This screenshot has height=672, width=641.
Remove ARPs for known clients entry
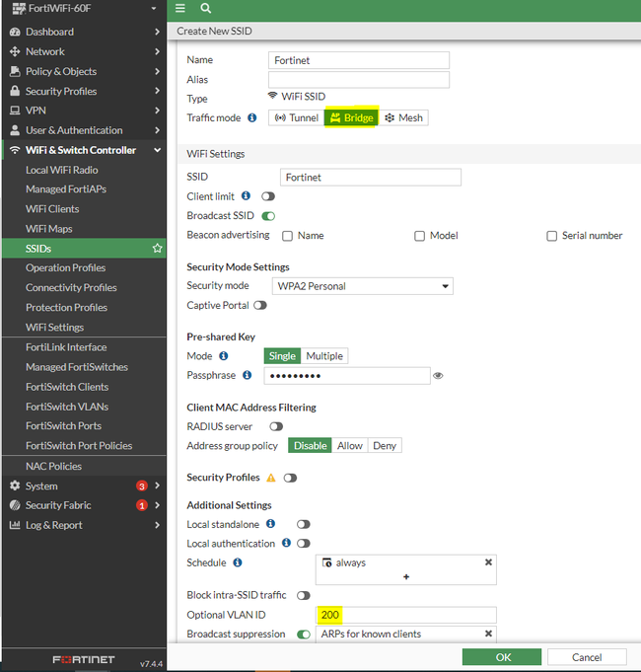point(488,633)
